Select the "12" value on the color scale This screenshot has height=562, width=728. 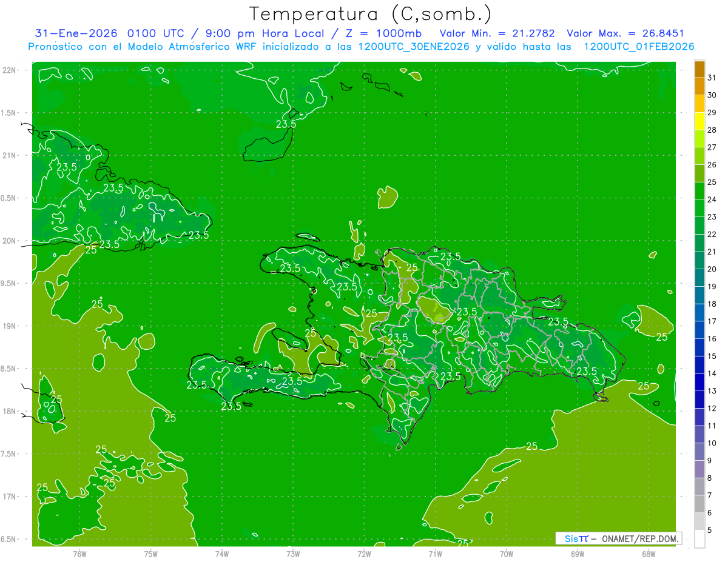click(x=712, y=408)
